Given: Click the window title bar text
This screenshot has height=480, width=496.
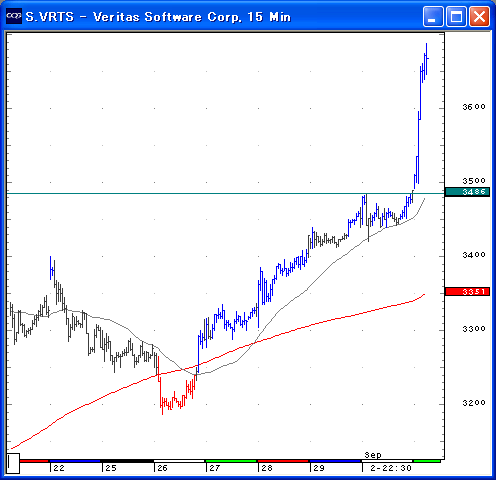Looking at the screenshot, I should click(x=158, y=17).
